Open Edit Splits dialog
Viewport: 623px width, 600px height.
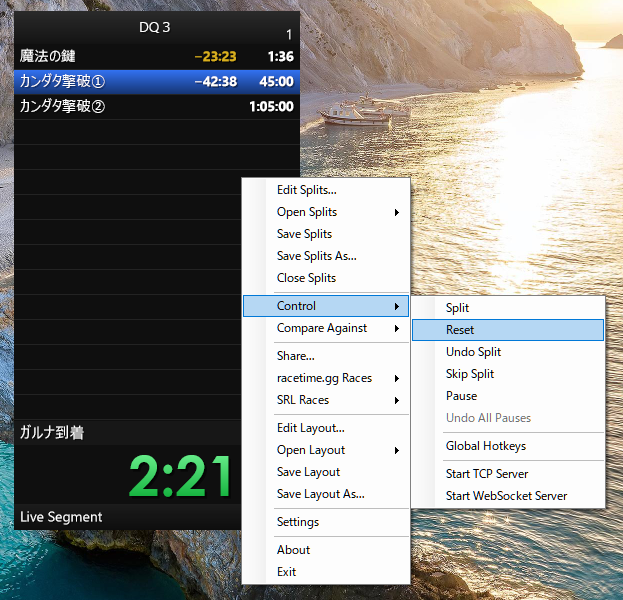point(306,190)
